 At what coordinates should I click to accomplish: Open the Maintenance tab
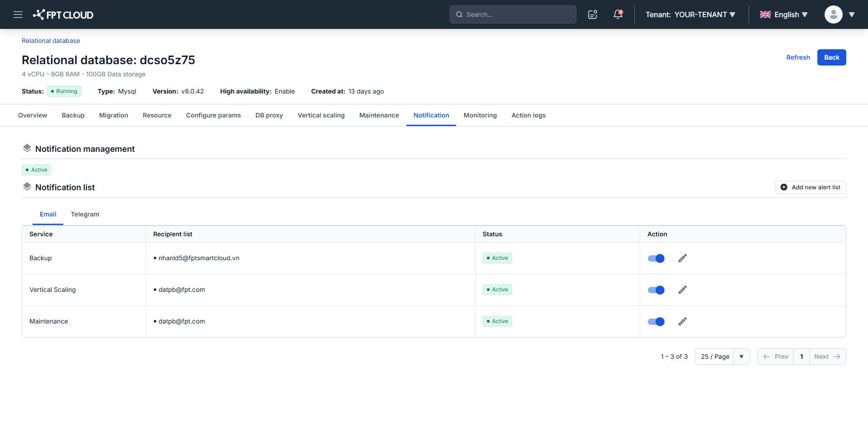(x=379, y=115)
